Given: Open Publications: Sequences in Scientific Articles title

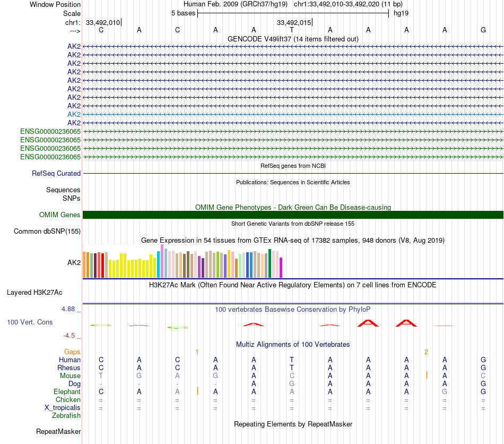Looking at the screenshot, I should pyautogui.click(x=293, y=182).
